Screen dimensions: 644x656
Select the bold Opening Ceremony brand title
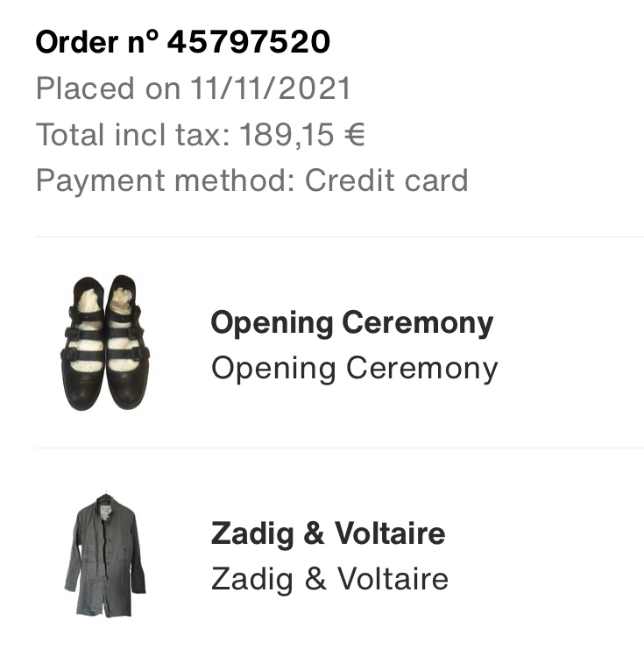point(352,323)
